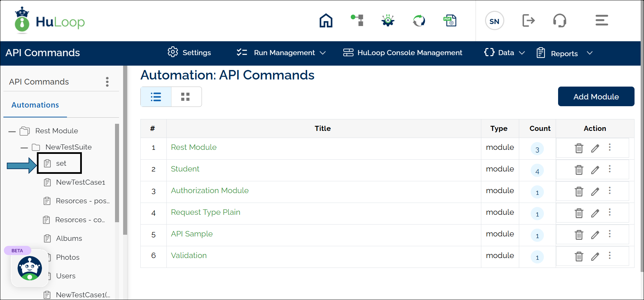
Task: Edit the Authorization Module row
Action: pos(595,191)
